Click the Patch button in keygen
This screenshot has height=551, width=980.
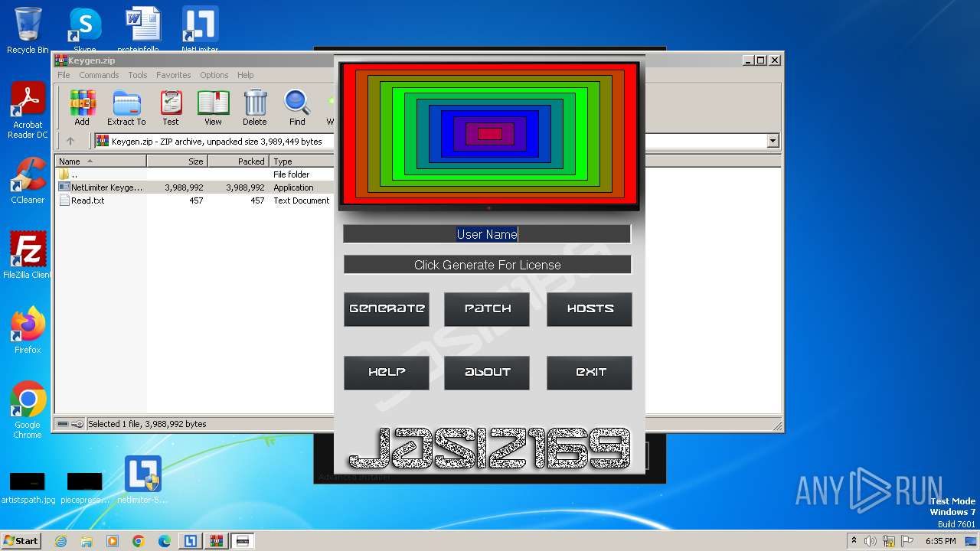point(487,309)
